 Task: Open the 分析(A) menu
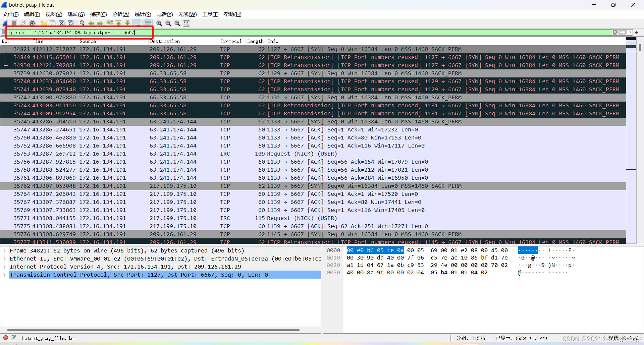coord(121,14)
